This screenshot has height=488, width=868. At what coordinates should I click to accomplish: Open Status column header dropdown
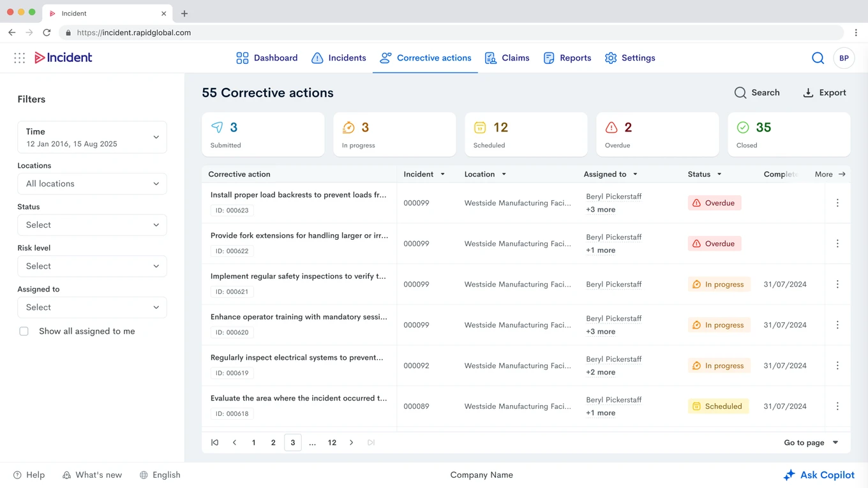[x=719, y=174]
